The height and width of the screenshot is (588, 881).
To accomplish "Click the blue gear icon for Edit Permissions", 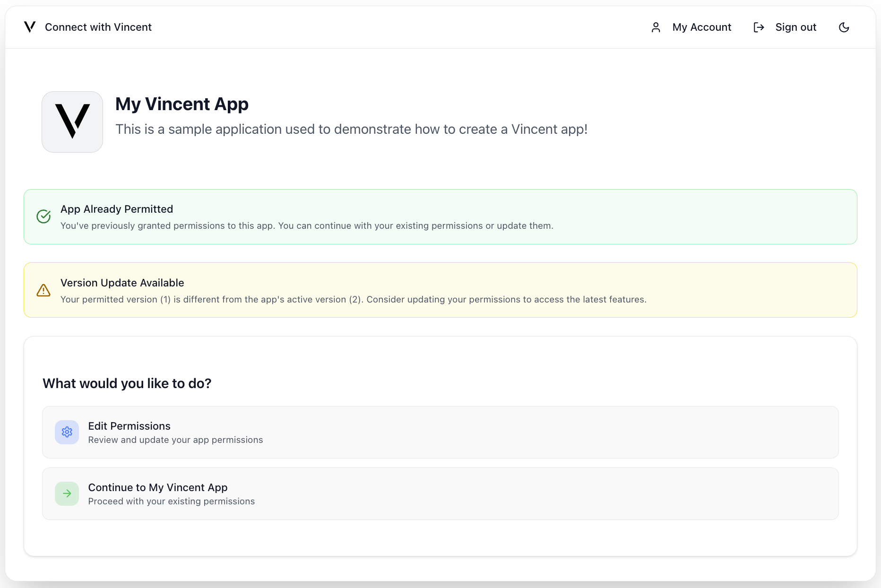I will (x=67, y=432).
